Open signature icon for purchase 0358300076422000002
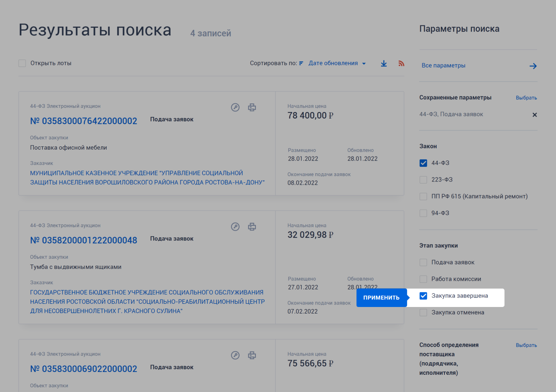556x392 pixels. (x=235, y=108)
